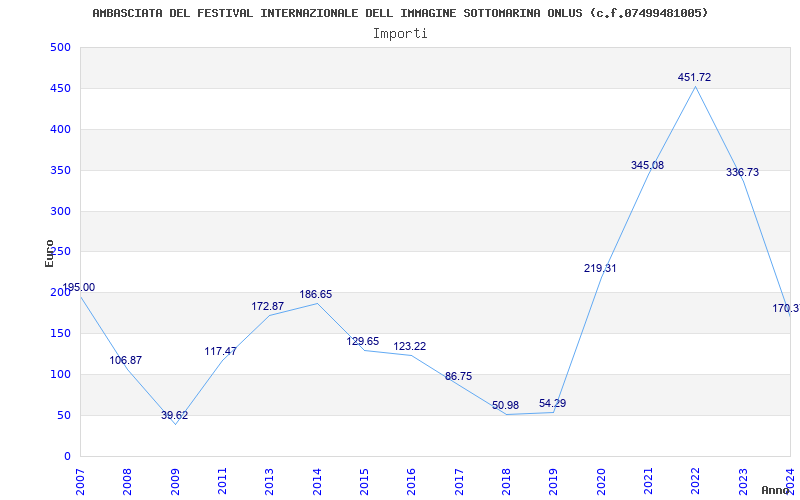Select data label 123.22
Screen dimensions: 800x500
coord(409,346)
